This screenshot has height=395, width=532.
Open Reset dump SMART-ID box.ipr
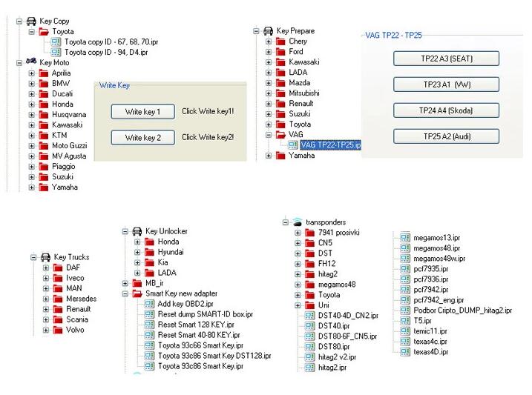tap(206, 314)
